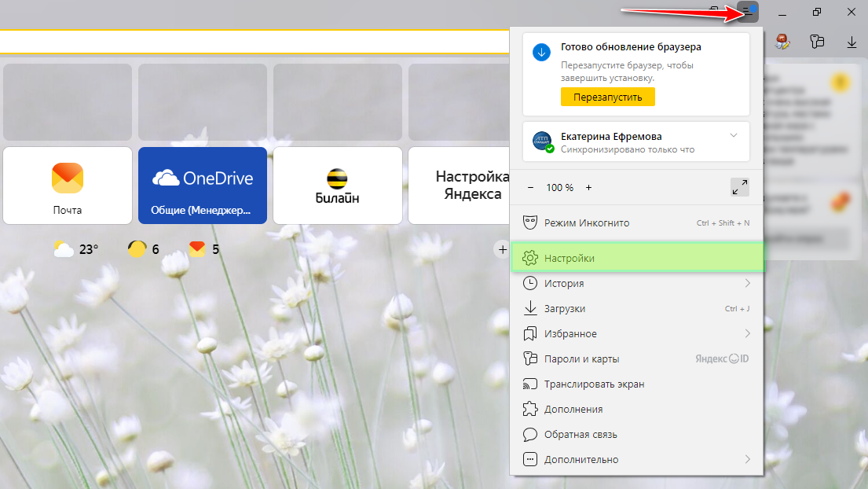The width and height of the screenshot is (868, 489).
Task: Click the mail counter icon showing 5
Action: 204,249
